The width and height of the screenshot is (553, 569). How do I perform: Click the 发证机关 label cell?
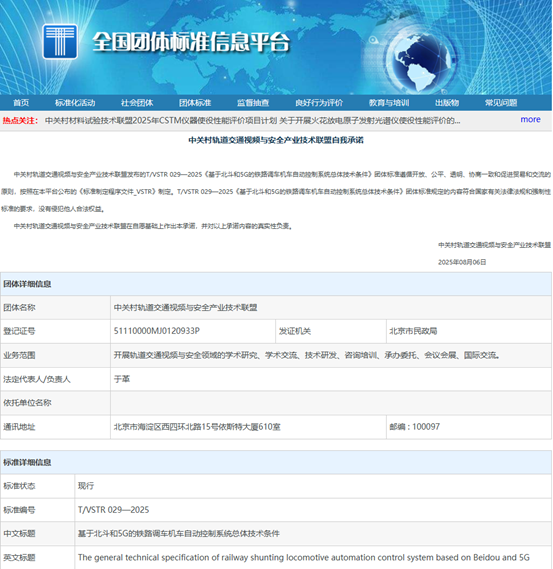pyautogui.click(x=331, y=331)
